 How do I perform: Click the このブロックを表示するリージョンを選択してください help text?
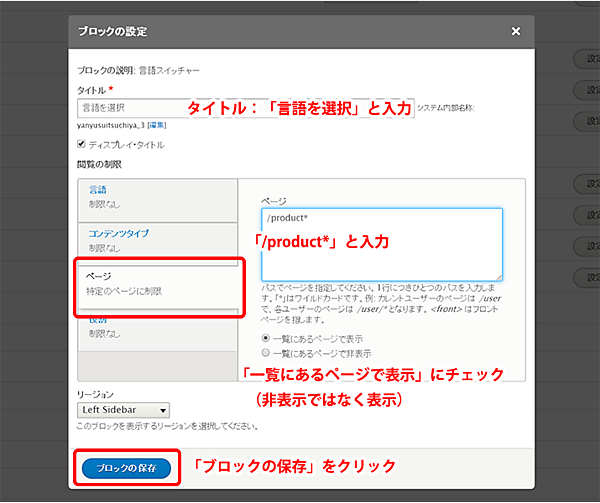pyautogui.click(x=167, y=426)
